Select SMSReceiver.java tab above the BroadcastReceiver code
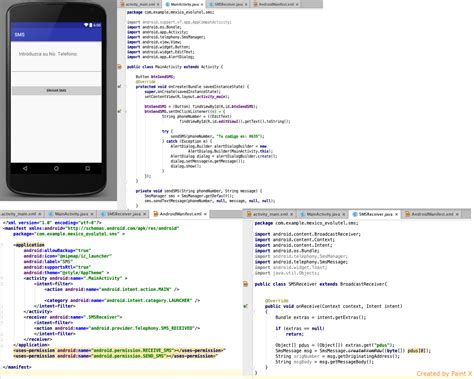474x379 pixels. tap(375, 214)
